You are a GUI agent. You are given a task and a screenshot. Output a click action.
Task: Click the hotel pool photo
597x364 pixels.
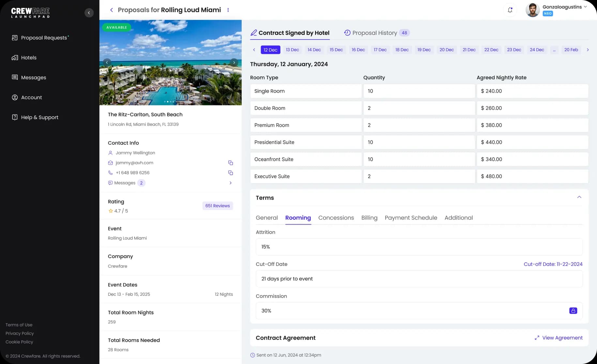pyautogui.click(x=171, y=63)
